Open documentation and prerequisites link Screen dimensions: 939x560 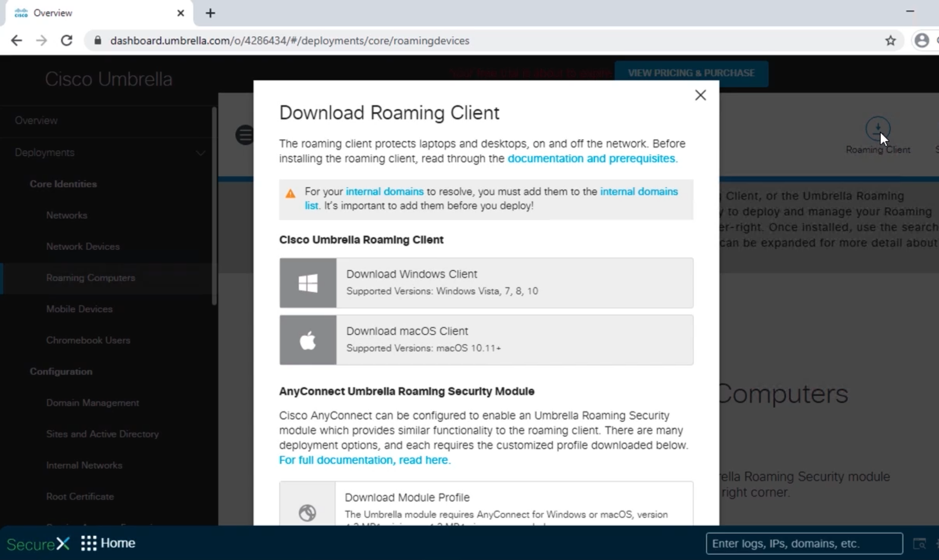[593, 159]
